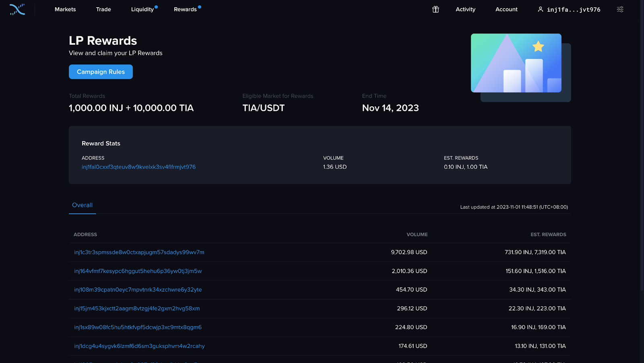
Task: Go to the Activity page
Action: pos(465,9)
